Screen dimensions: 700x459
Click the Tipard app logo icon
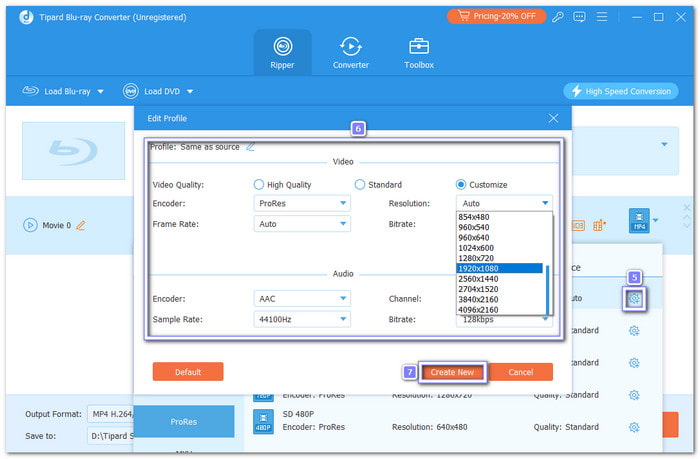point(26,17)
